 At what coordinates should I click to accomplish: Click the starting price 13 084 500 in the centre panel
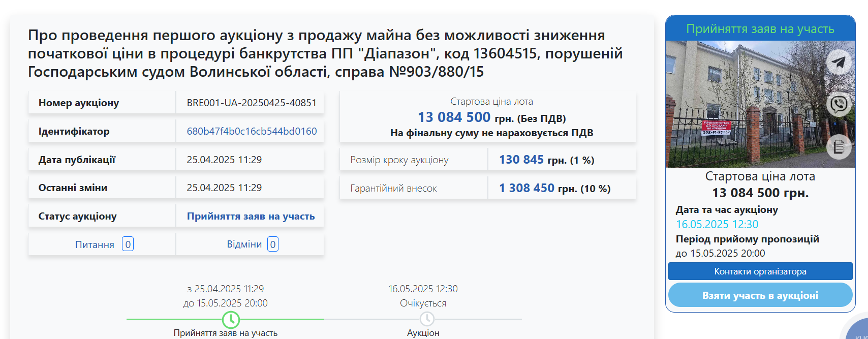click(454, 117)
